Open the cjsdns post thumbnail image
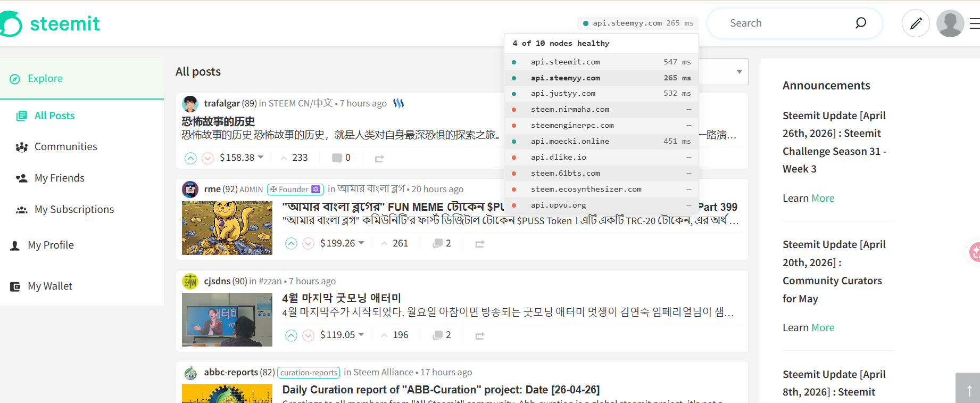This screenshot has width=980, height=403. [227, 319]
